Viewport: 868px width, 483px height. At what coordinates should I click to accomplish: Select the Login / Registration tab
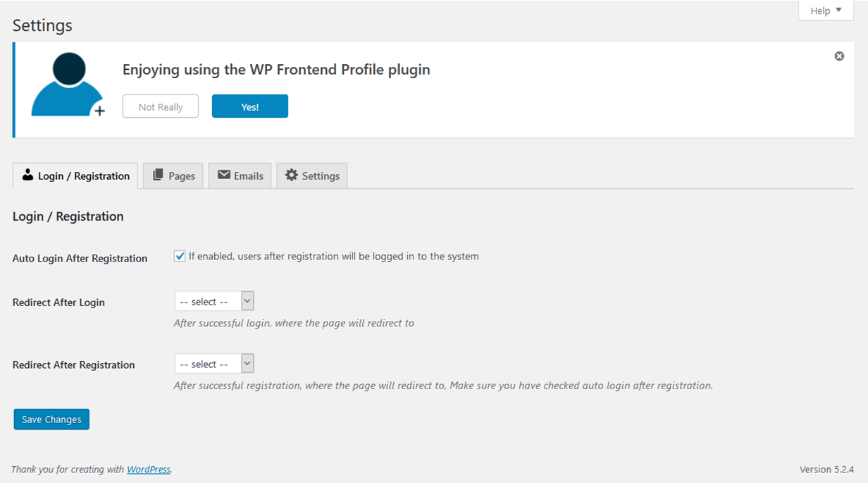(x=75, y=176)
